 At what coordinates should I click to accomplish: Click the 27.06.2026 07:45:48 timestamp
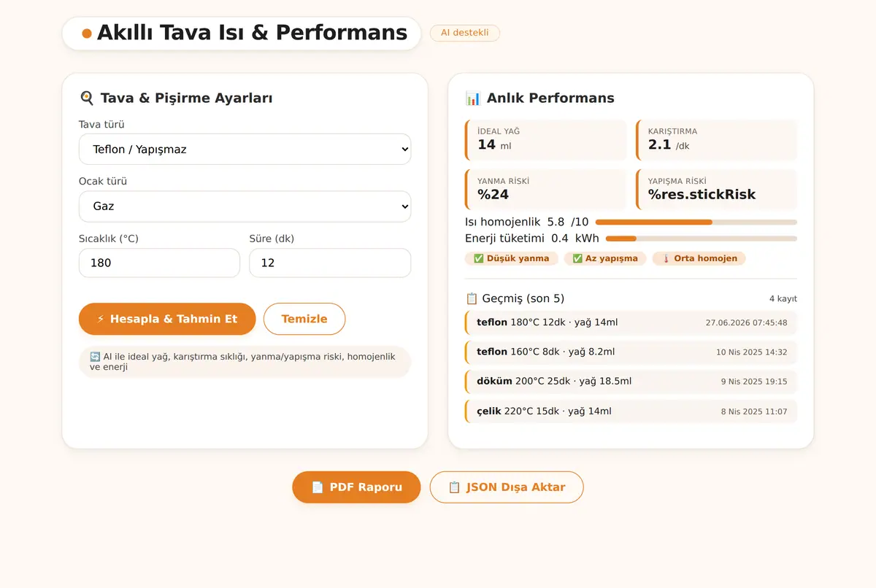click(x=746, y=322)
